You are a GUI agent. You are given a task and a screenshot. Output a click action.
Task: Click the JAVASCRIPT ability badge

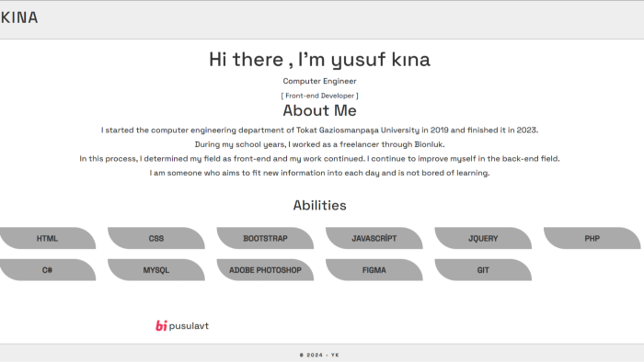(x=374, y=238)
